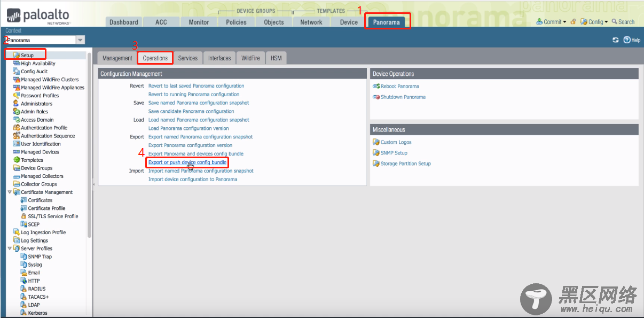Viewport: 644px width, 318px height.
Task: Select the Interfaces sub-tab
Action: [219, 58]
